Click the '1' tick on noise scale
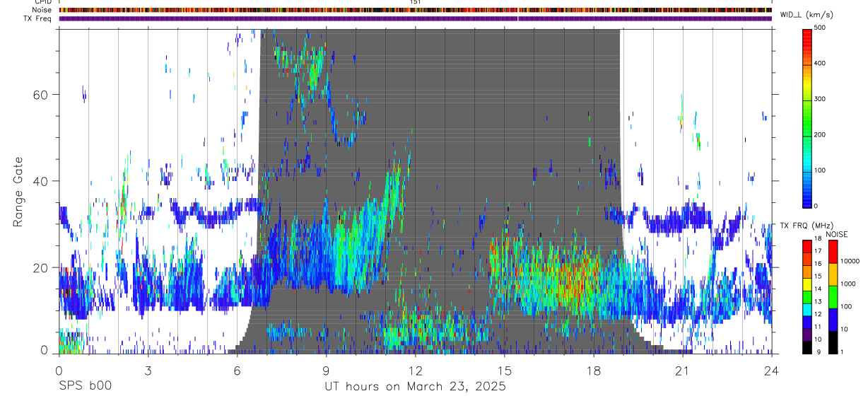 pyautogui.click(x=843, y=352)
